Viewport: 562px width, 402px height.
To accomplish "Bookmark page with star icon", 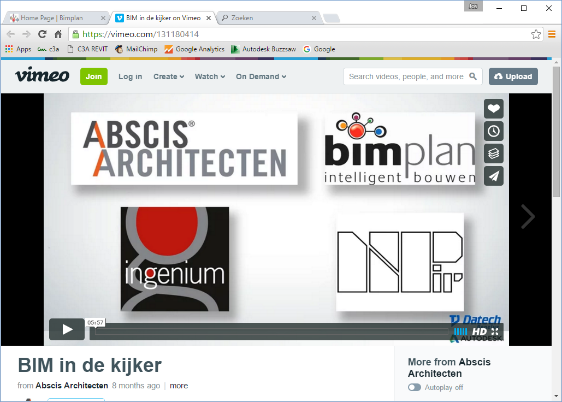I will point(536,34).
